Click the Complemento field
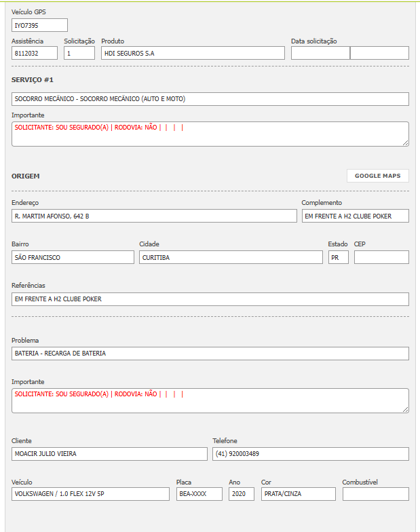This screenshot has width=420, height=532. [356, 216]
